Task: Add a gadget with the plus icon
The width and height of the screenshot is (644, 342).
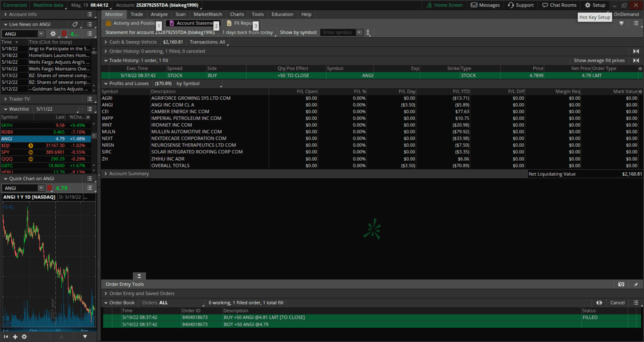Action: coord(15,337)
